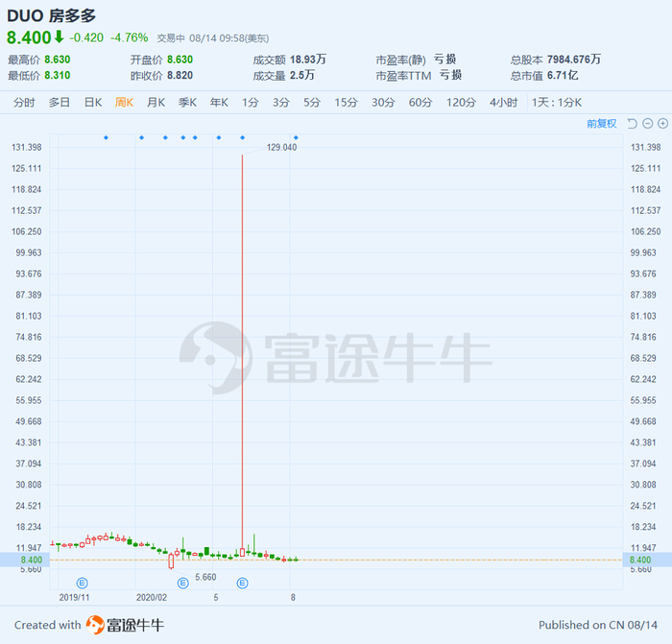Switch chart to 4小时 interval

(x=504, y=103)
